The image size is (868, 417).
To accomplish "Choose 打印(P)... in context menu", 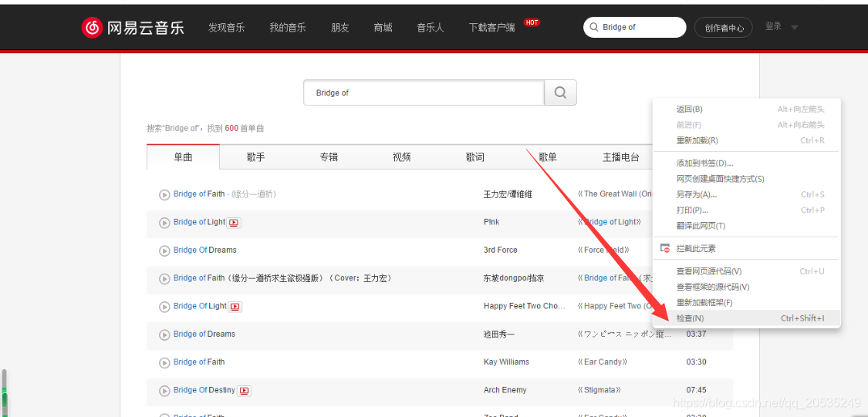I will (746, 210).
